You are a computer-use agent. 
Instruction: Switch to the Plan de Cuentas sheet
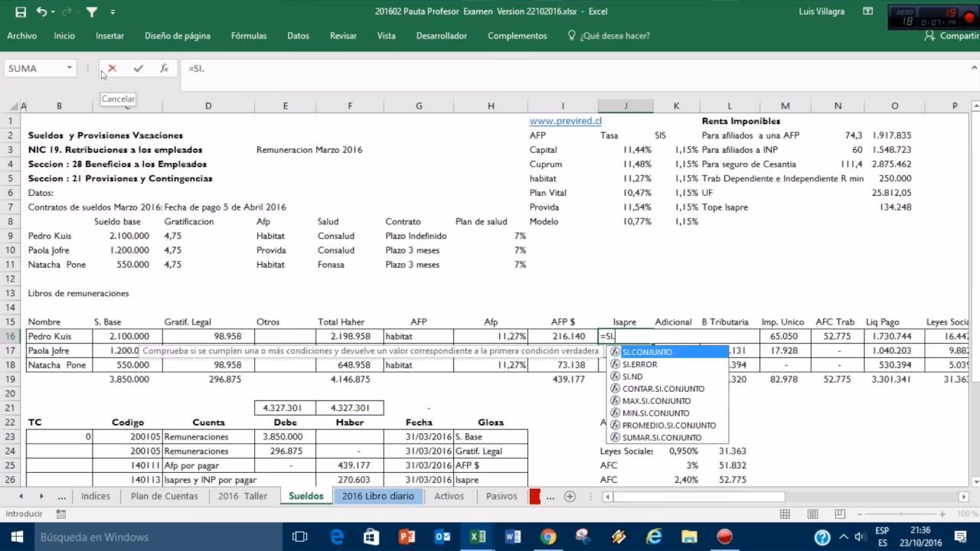[164, 496]
